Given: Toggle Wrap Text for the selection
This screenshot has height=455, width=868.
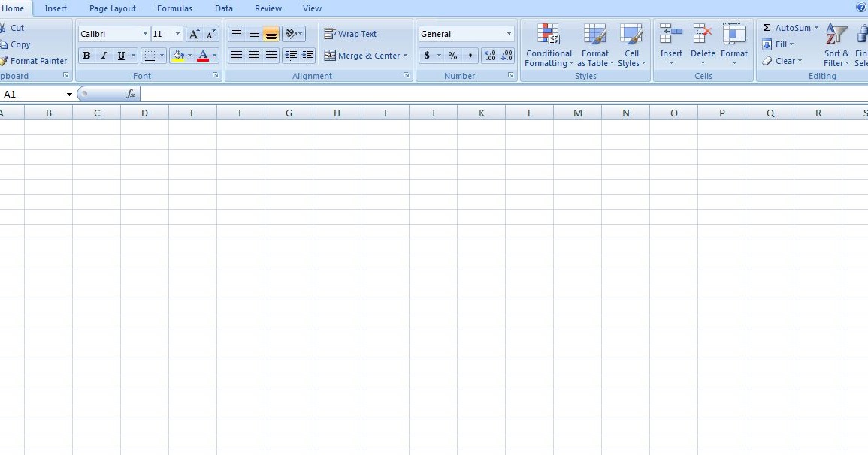Looking at the screenshot, I should pyautogui.click(x=352, y=33).
